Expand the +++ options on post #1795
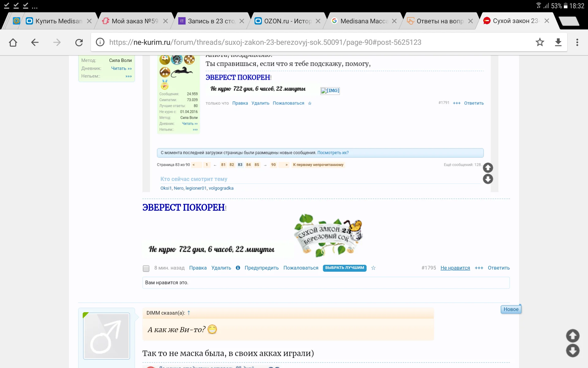Screen dimensions: 588x368 pyautogui.click(x=479, y=268)
